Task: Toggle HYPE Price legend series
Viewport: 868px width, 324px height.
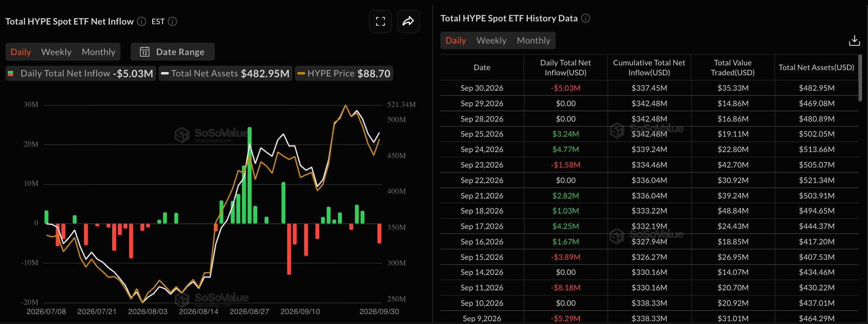Action: pyautogui.click(x=344, y=73)
